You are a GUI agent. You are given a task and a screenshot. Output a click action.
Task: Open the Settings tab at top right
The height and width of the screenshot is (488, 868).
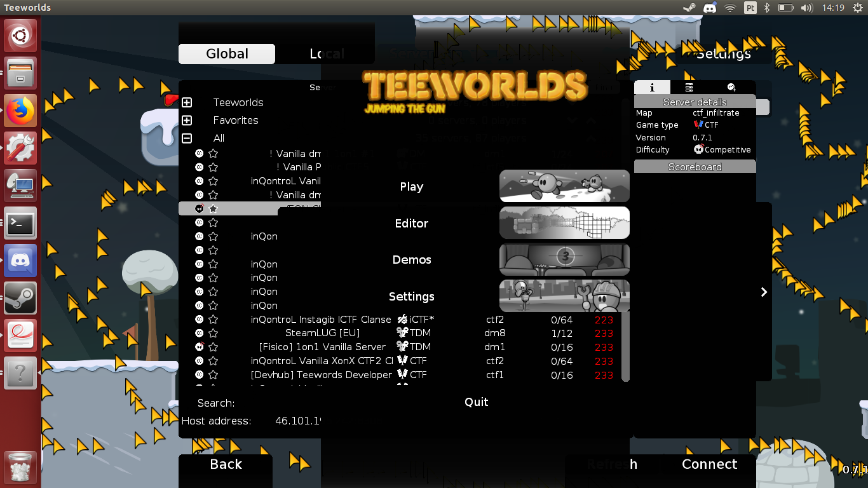(724, 54)
